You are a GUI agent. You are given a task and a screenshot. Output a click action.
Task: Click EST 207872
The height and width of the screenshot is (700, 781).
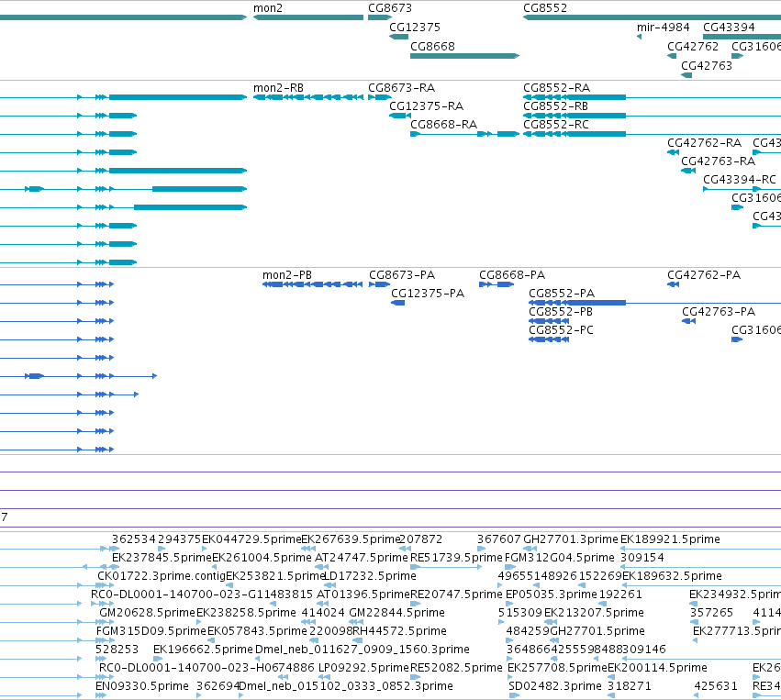coord(421,539)
